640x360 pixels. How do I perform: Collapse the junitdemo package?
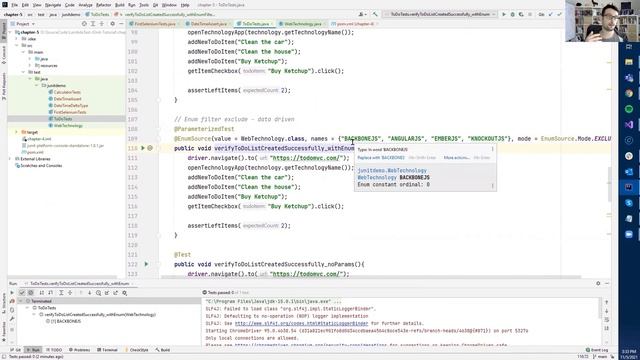[37, 85]
